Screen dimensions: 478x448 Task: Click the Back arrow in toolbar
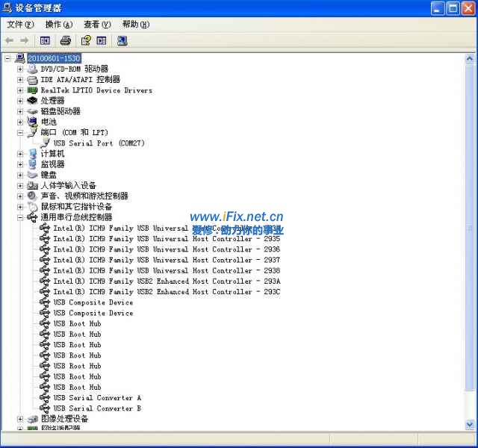click(x=9, y=40)
